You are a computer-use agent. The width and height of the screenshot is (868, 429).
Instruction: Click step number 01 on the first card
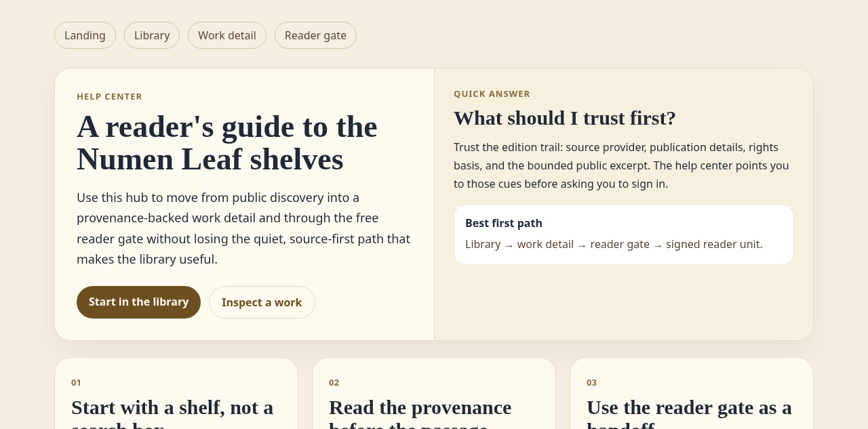[76, 382]
